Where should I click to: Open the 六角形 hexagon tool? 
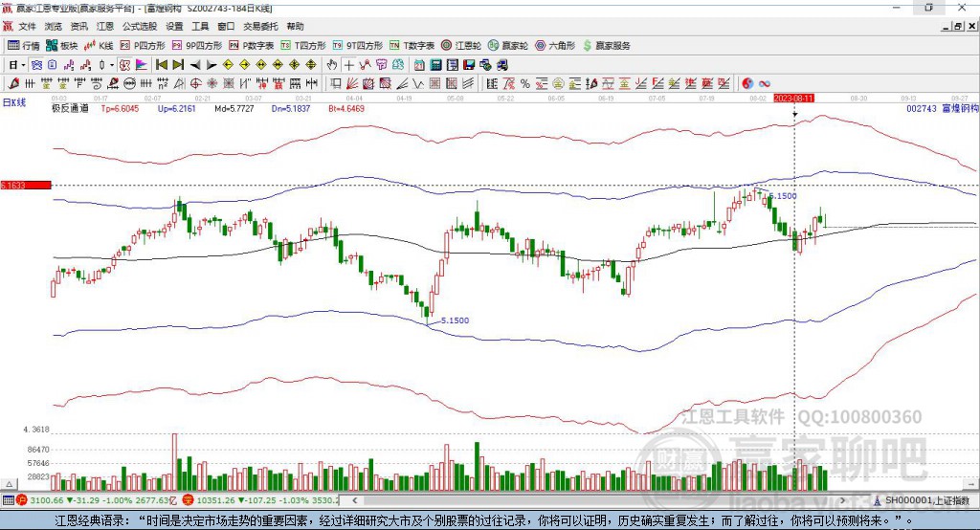(555, 46)
